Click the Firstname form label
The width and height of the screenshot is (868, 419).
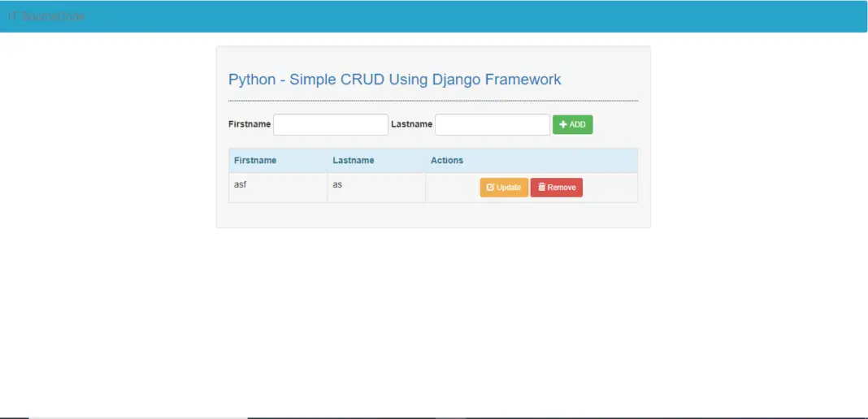tap(250, 123)
